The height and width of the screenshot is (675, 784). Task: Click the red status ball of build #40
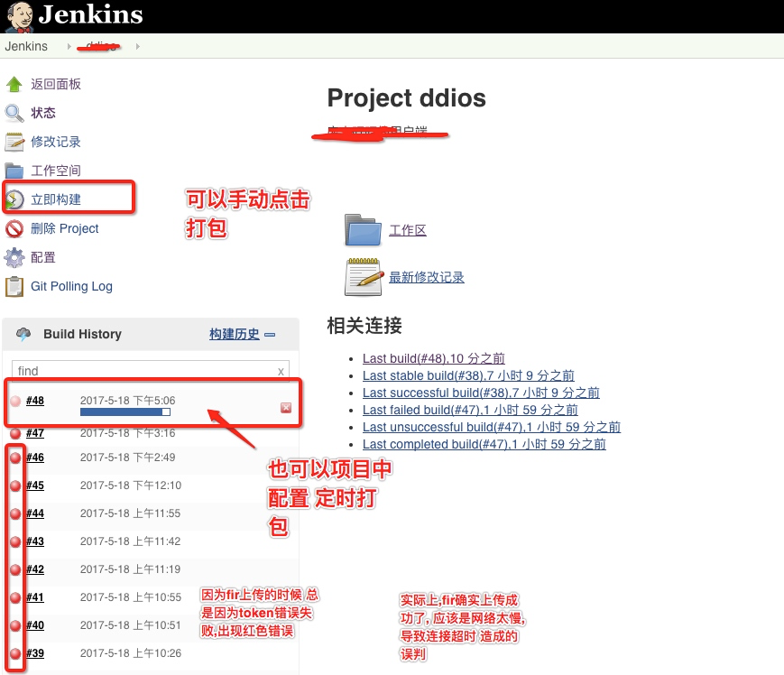(x=15, y=625)
